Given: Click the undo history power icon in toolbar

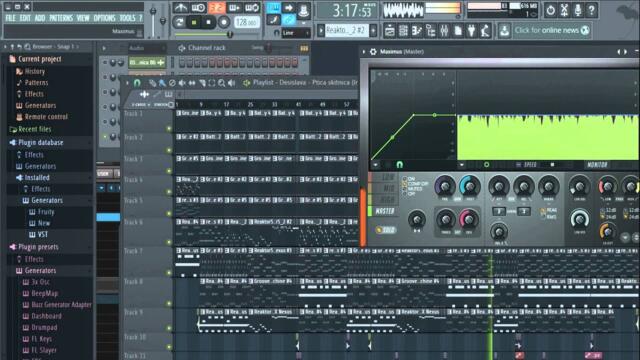Looking at the screenshot, I should (550, 10).
